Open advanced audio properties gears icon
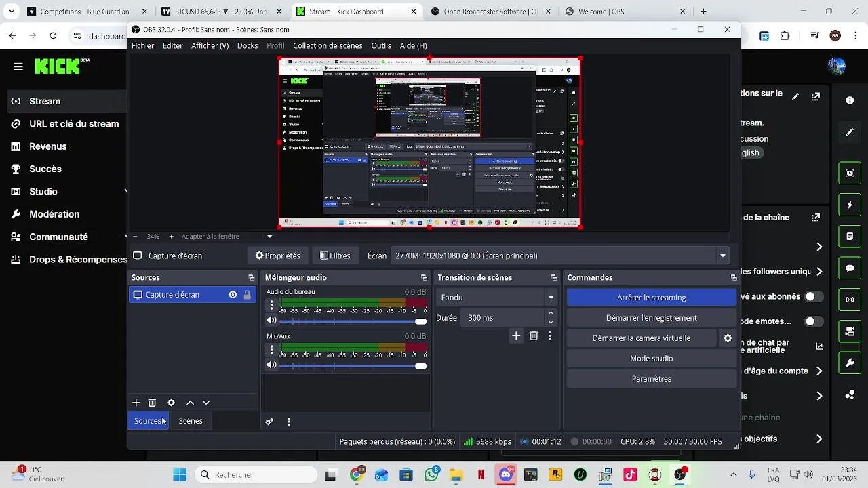868x488 pixels. pos(269,422)
